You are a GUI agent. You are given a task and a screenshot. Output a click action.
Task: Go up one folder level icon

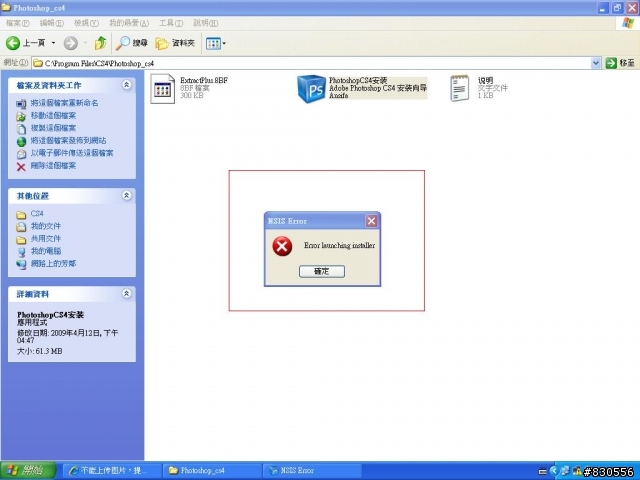(100, 43)
